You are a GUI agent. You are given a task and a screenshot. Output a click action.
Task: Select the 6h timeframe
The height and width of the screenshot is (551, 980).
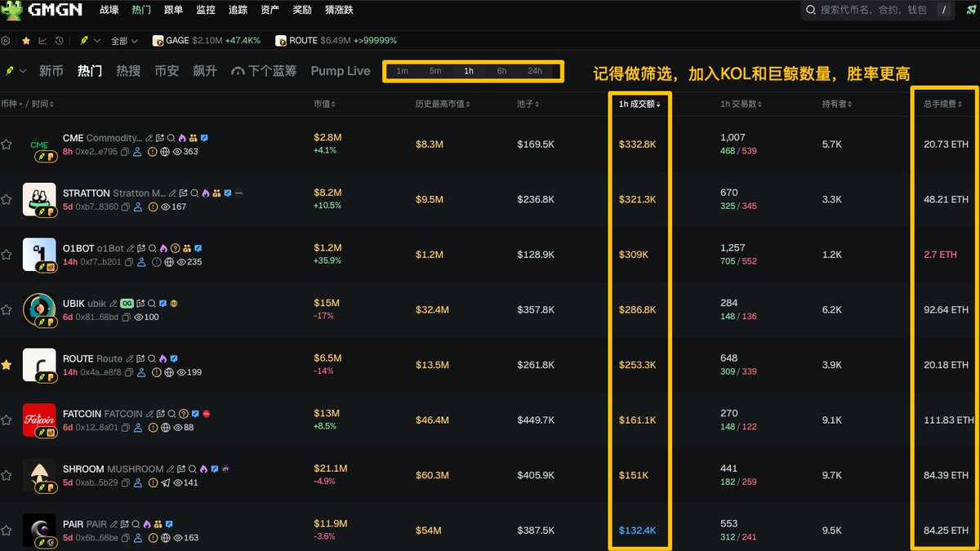(x=501, y=71)
